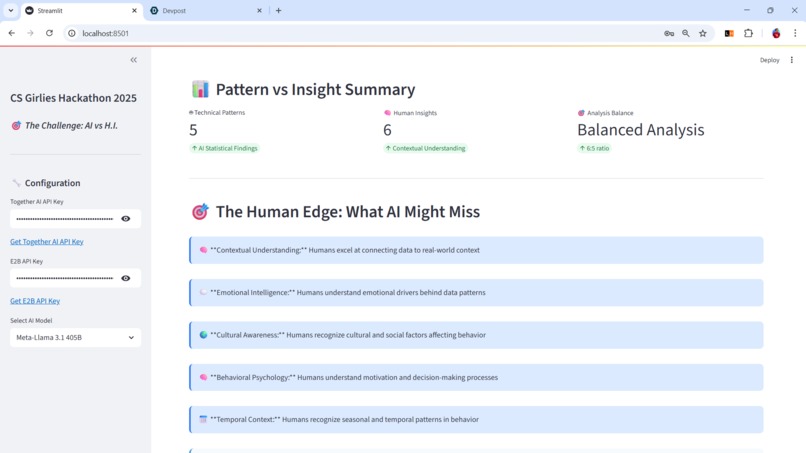Click the icon in the Contextual Understanding card
The image size is (806, 453).
(x=204, y=250)
